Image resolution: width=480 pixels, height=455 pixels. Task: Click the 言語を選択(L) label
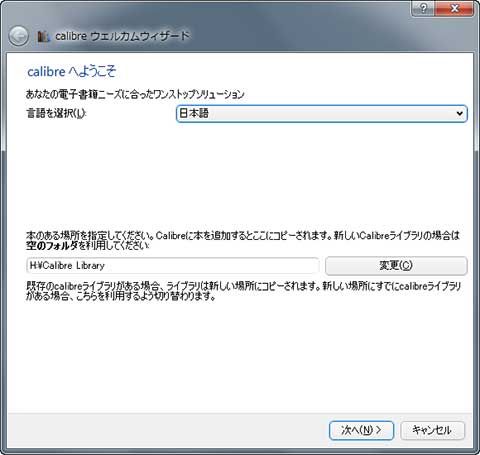tap(56, 114)
